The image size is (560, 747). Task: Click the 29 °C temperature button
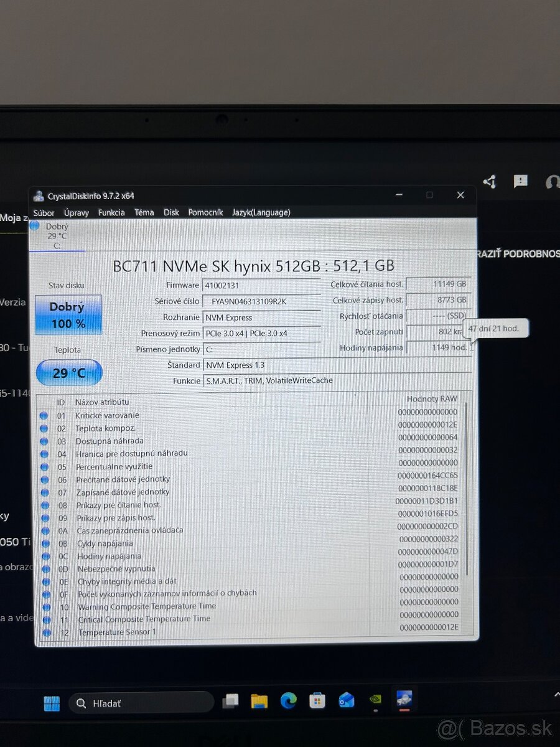click(x=68, y=372)
